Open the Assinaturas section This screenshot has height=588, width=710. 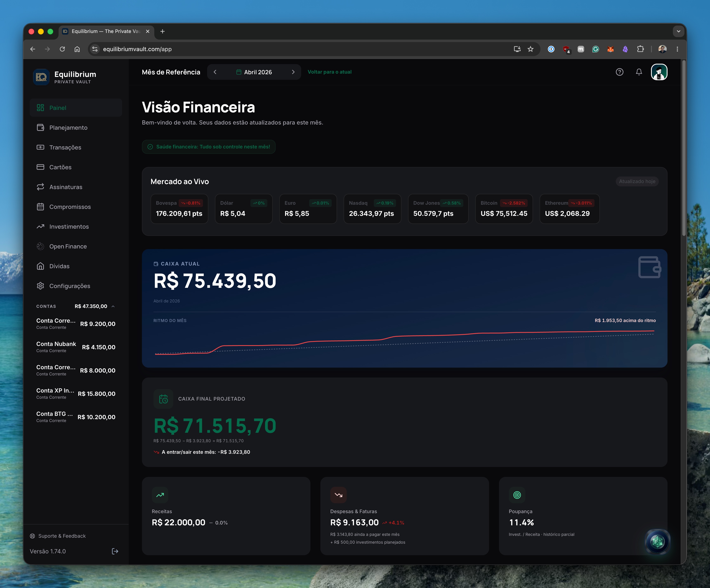tap(76, 187)
